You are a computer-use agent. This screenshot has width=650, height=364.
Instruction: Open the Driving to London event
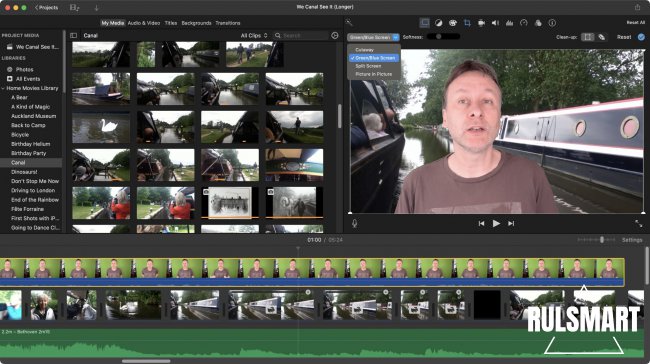click(33, 191)
